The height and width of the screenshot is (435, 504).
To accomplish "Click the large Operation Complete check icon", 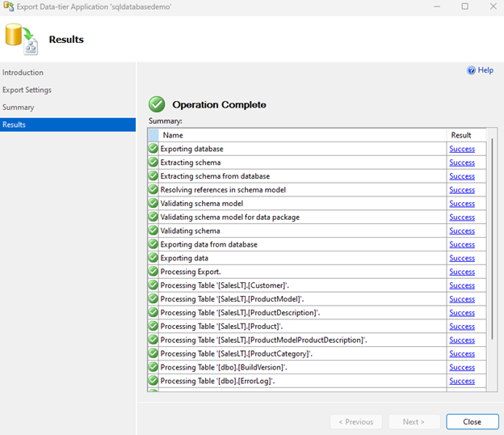I will (157, 104).
